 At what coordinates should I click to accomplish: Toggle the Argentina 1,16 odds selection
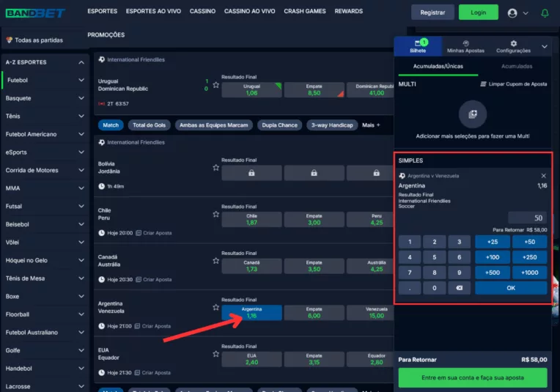[x=251, y=313]
